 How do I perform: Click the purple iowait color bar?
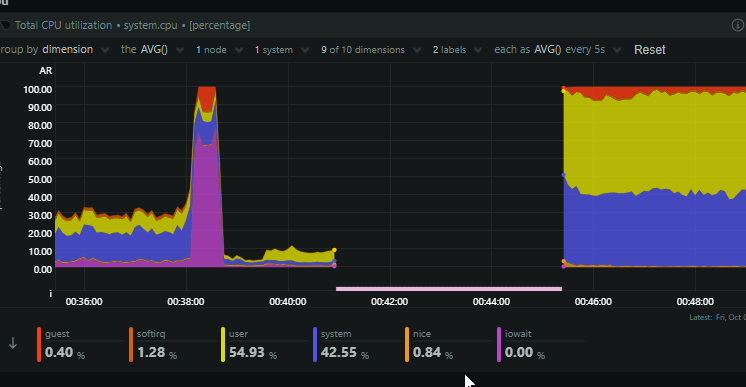point(499,344)
